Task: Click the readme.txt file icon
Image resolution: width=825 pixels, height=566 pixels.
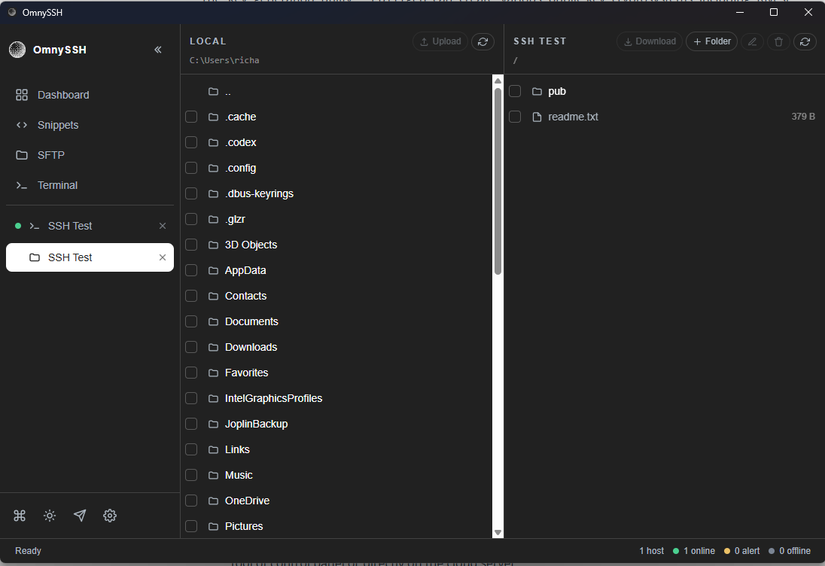Action: [537, 117]
